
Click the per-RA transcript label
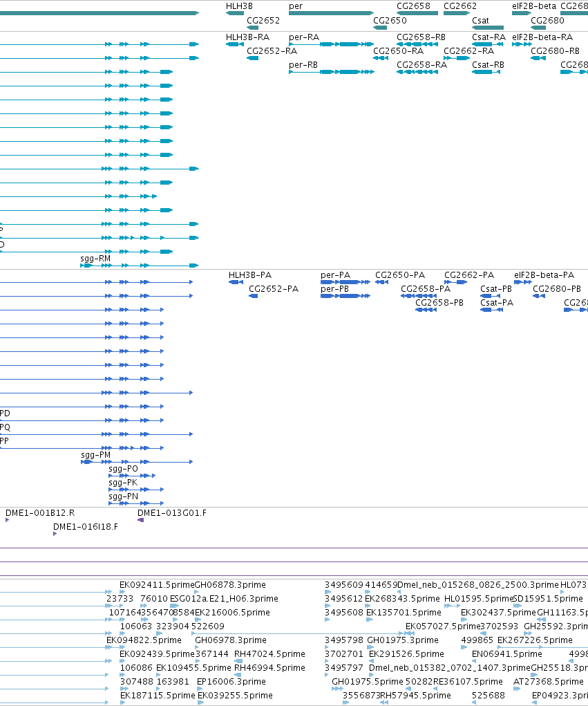303,37
